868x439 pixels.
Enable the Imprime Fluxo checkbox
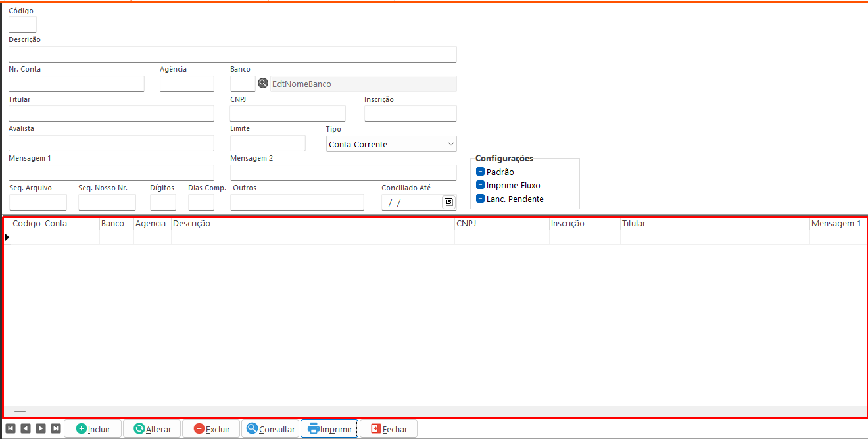[x=480, y=185]
